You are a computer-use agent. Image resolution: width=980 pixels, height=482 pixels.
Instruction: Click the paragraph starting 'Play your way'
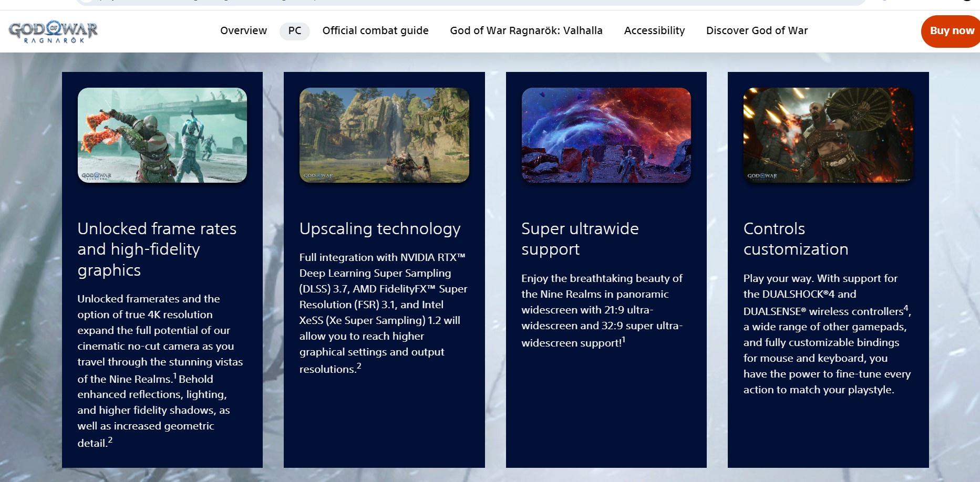point(827,334)
